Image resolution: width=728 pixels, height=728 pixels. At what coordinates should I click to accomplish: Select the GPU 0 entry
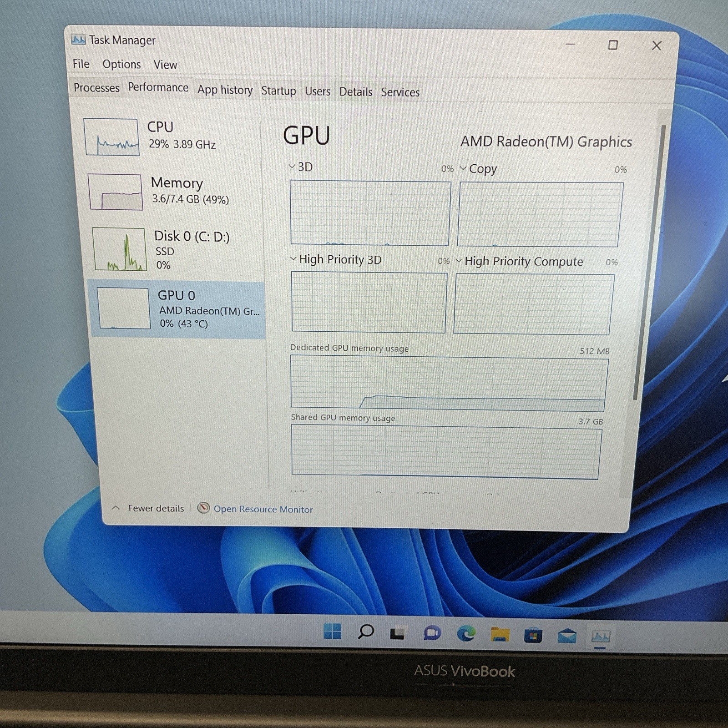[177, 309]
